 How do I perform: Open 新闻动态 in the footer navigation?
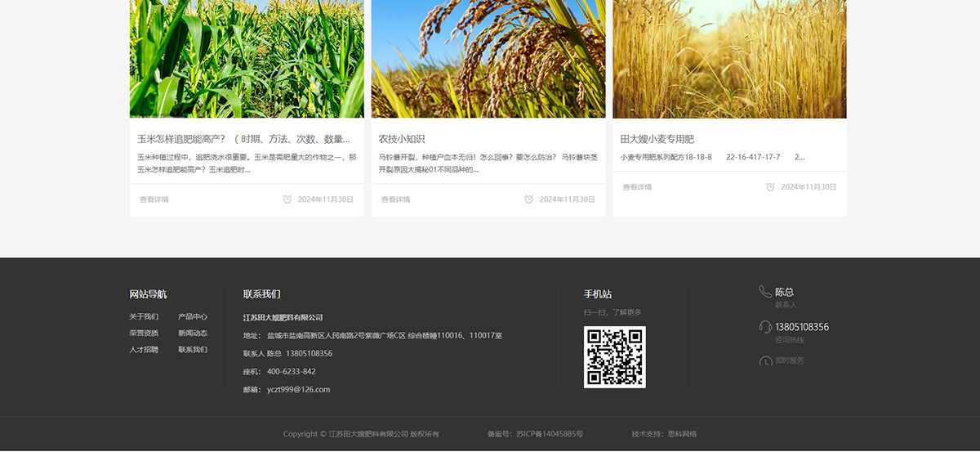[193, 333]
